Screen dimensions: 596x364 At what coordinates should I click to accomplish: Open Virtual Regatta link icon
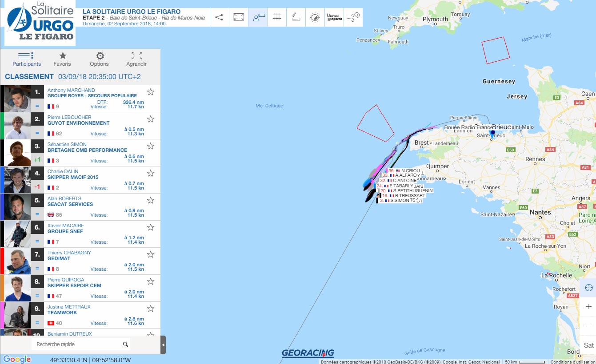(334, 17)
